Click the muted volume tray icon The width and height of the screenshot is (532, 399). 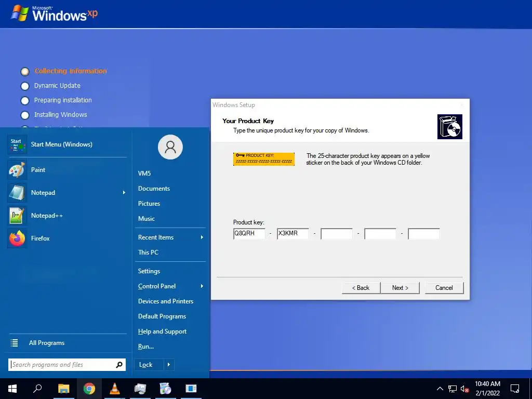click(465, 389)
